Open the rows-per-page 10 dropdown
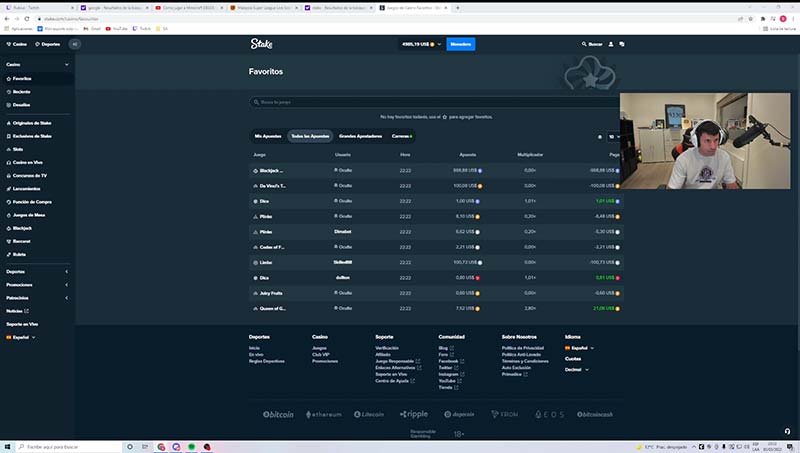The width and height of the screenshot is (800, 453). (x=614, y=137)
